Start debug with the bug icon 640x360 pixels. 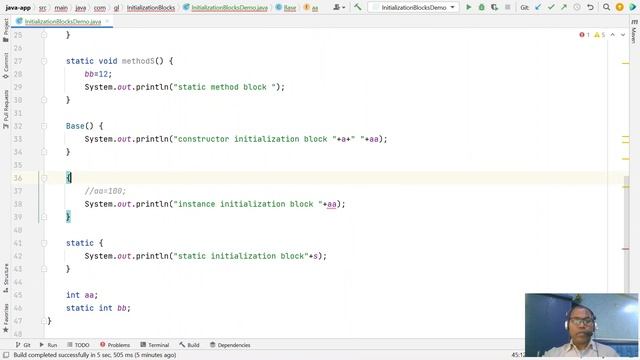[482, 7]
